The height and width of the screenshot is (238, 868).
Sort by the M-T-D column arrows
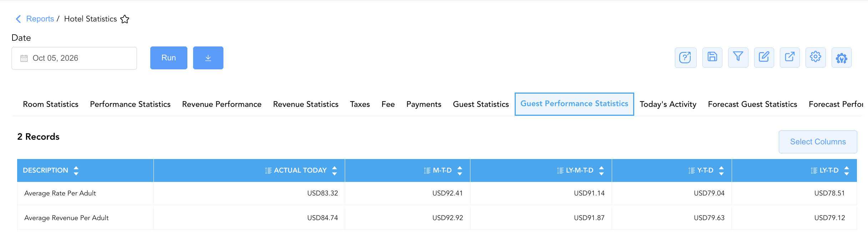point(460,170)
